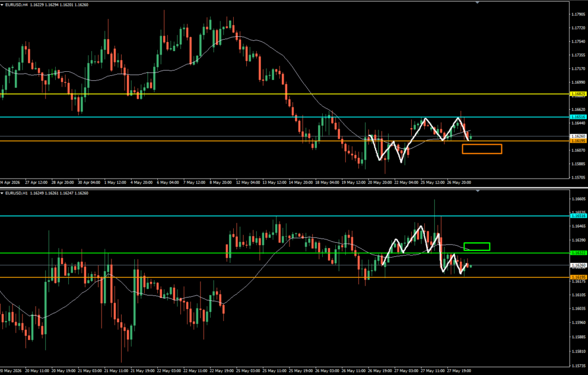Click 1.16605 on the H1 price scale
This screenshot has width=588, height=375.
coord(580,199)
